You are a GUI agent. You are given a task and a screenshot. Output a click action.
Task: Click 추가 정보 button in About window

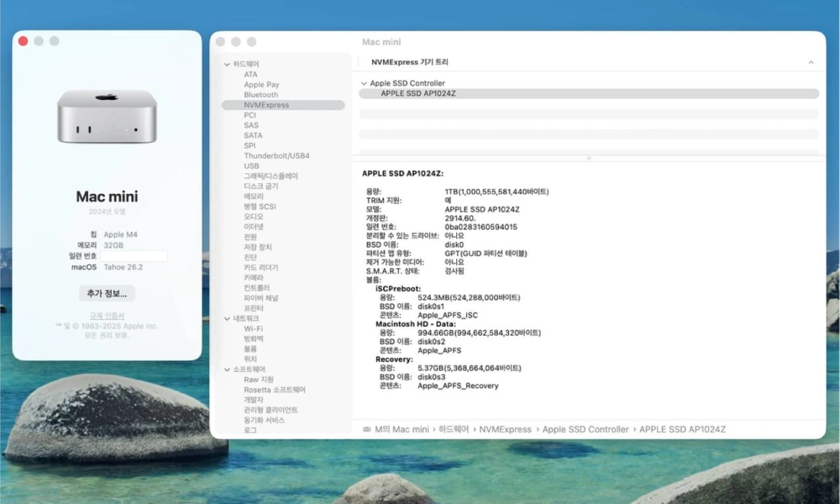coord(107,294)
